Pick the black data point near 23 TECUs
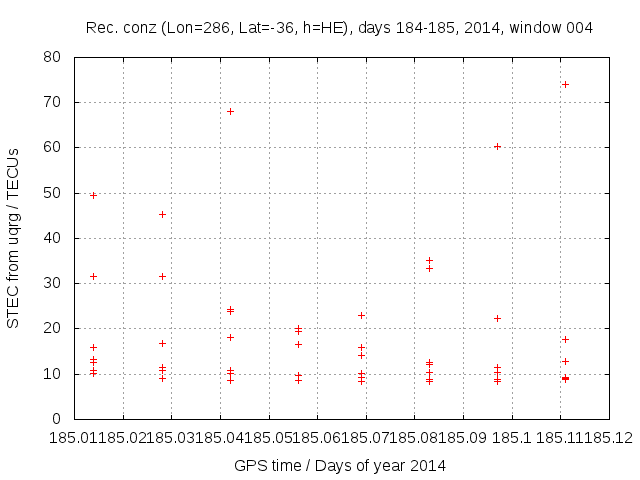The image size is (640, 480). click(x=361, y=315)
